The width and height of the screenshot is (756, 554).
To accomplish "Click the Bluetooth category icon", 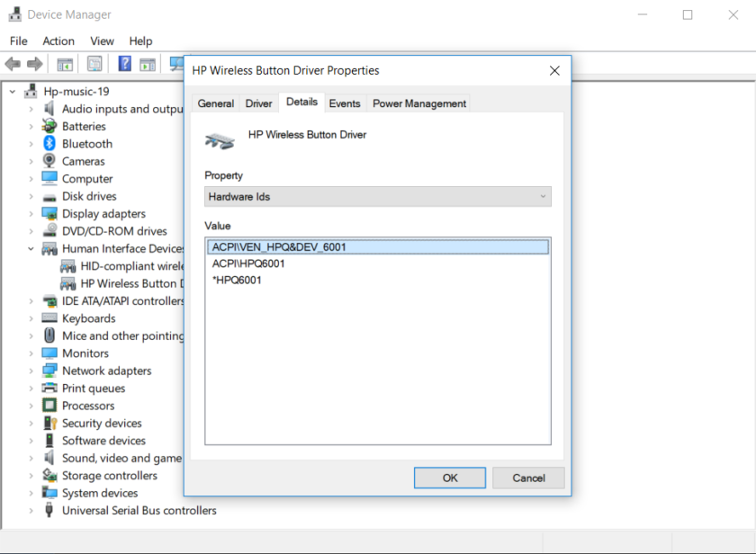I will pos(49,144).
